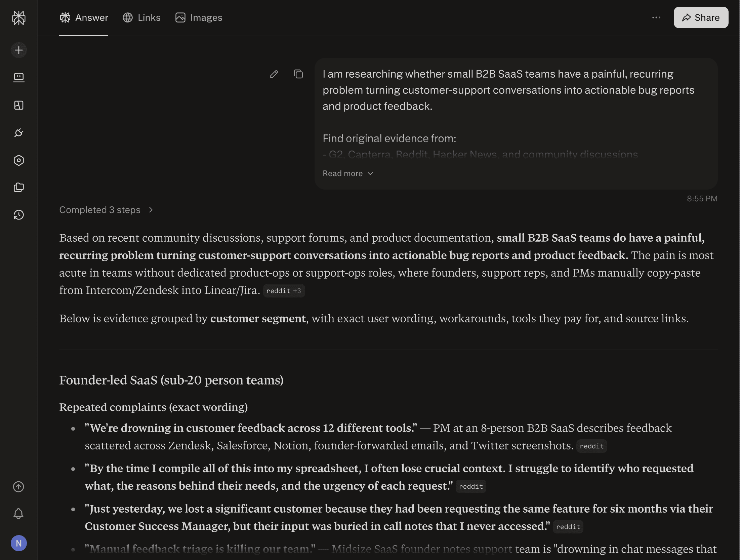Open the Spaces layout icon in sidebar
This screenshot has width=740, height=560.
pos(19,105)
